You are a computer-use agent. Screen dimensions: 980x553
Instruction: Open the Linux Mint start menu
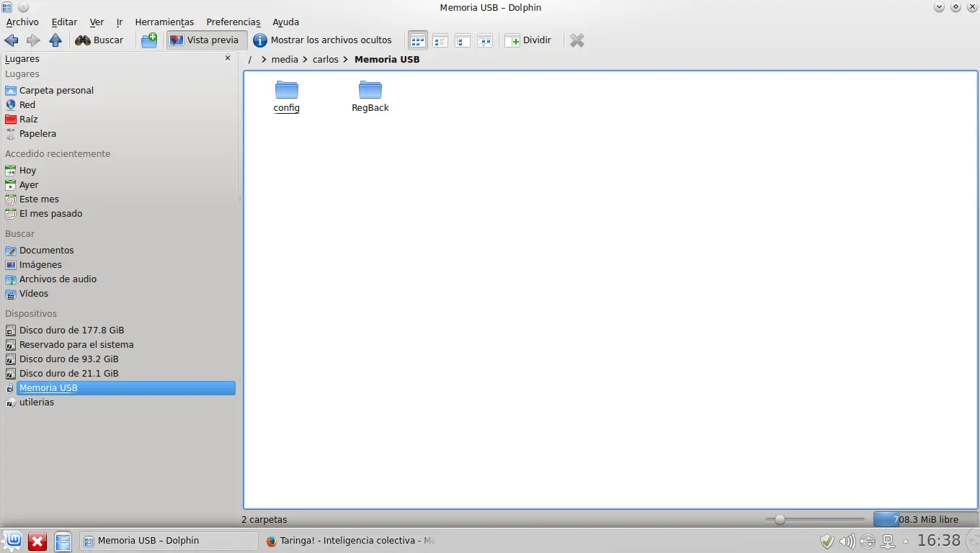(x=12, y=541)
